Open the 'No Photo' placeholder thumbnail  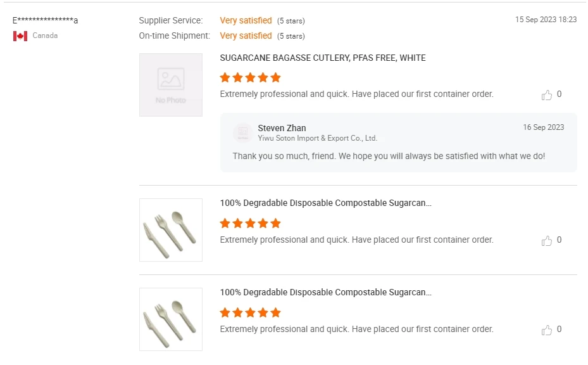[x=171, y=85]
